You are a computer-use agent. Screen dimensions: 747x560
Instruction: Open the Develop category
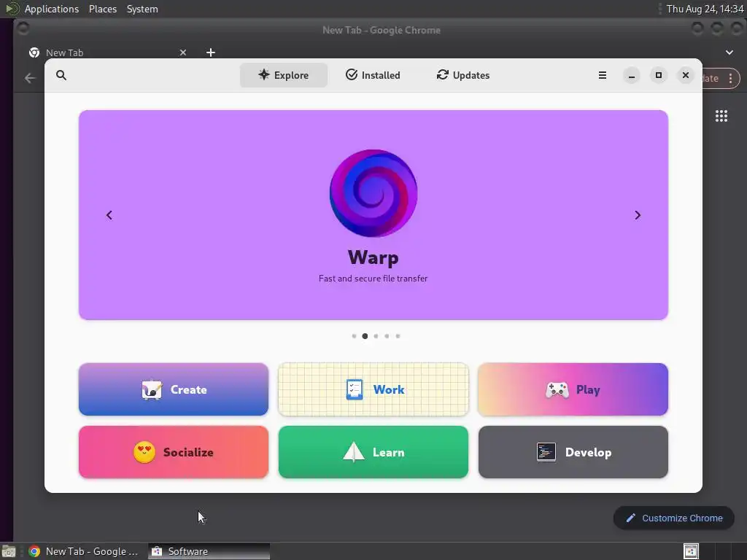(x=573, y=452)
